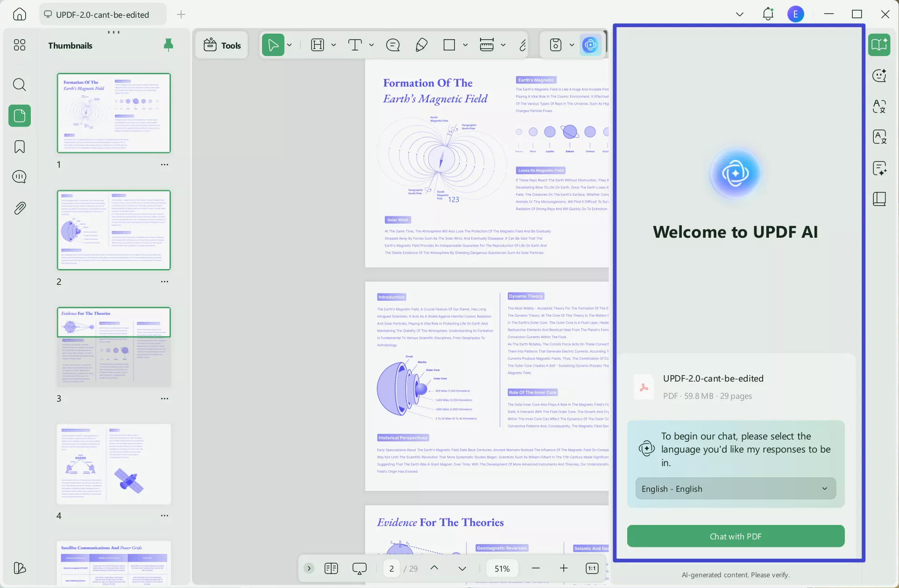This screenshot has width=899, height=588.
Task: Decrease zoom with the minus control
Action: (x=536, y=568)
